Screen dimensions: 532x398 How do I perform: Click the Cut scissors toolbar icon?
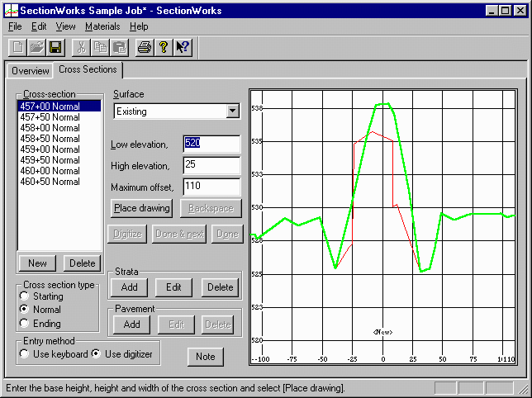(82, 48)
